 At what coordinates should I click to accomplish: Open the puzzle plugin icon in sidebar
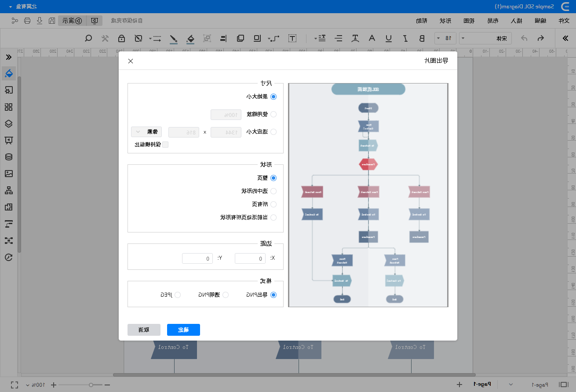click(x=9, y=207)
